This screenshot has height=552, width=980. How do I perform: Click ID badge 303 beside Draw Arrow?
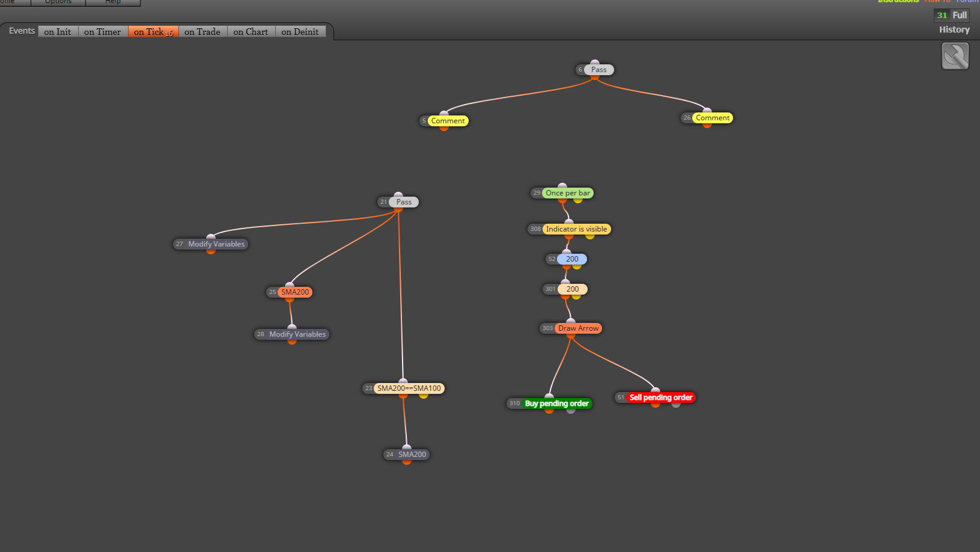[547, 328]
